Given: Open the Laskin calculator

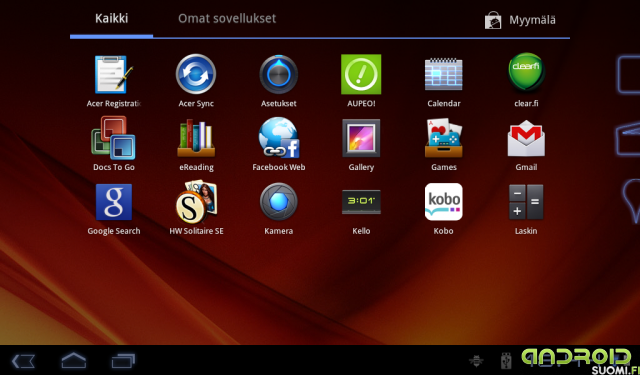Looking at the screenshot, I should click(526, 202).
